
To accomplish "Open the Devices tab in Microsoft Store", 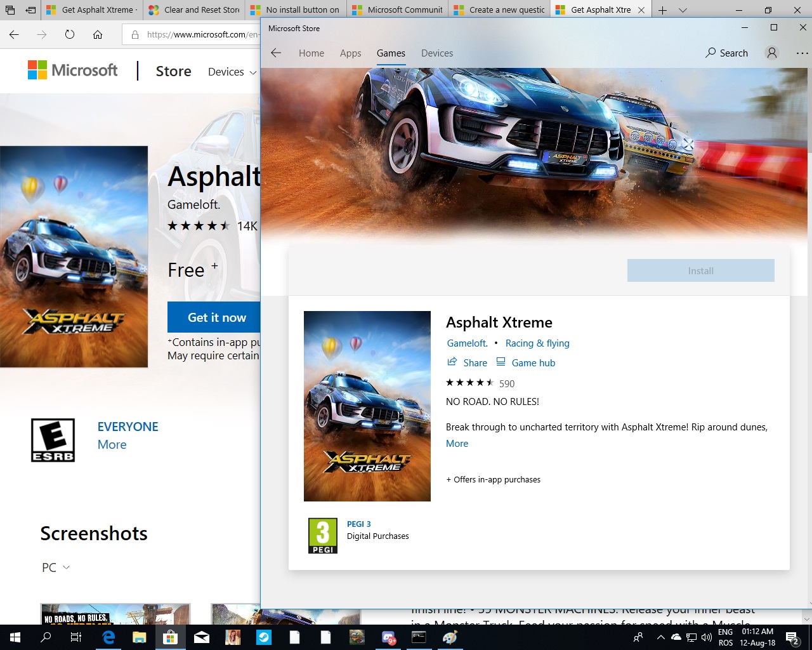I will pos(437,53).
